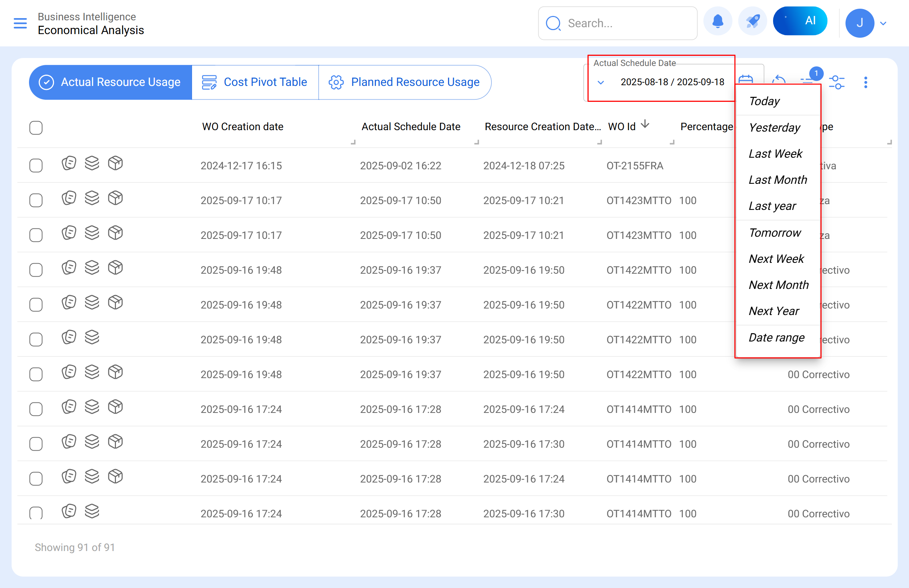Open the calendar date picker icon
The height and width of the screenshot is (588, 909).
click(746, 79)
